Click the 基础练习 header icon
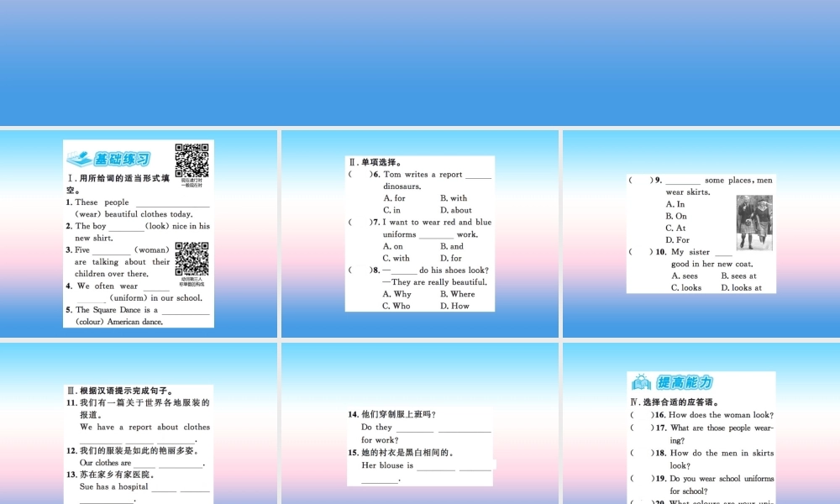840x504 pixels. point(79,159)
